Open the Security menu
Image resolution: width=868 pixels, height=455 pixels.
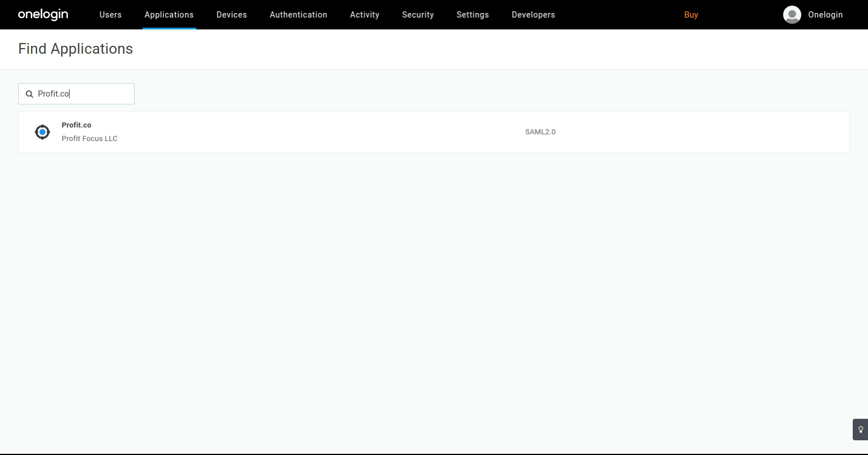tap(418, 15)
